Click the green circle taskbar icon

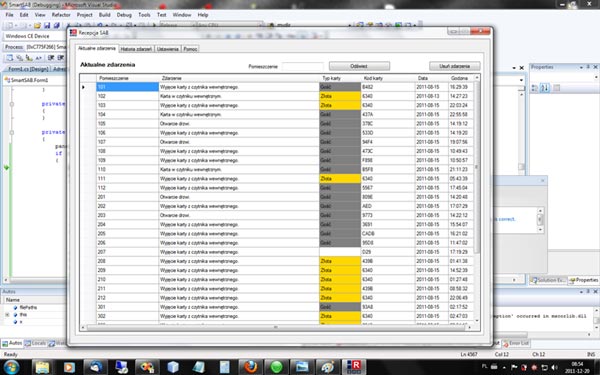tap(276, 367)
